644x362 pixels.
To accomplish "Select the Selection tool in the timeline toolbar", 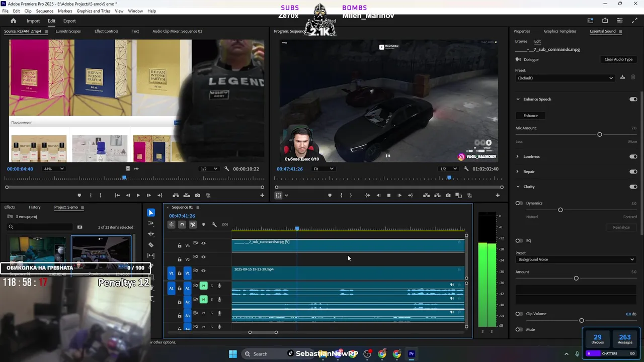I will (x=151, y=213).
